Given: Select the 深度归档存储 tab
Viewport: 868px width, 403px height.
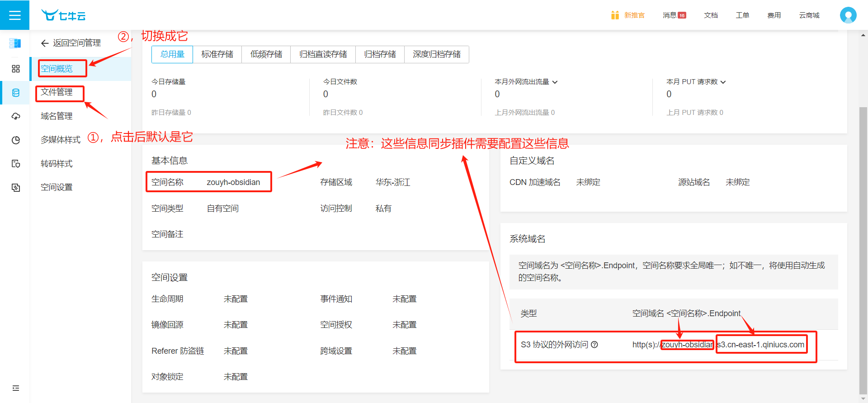Looking at the screenshot, I should (x=436, y=54).
